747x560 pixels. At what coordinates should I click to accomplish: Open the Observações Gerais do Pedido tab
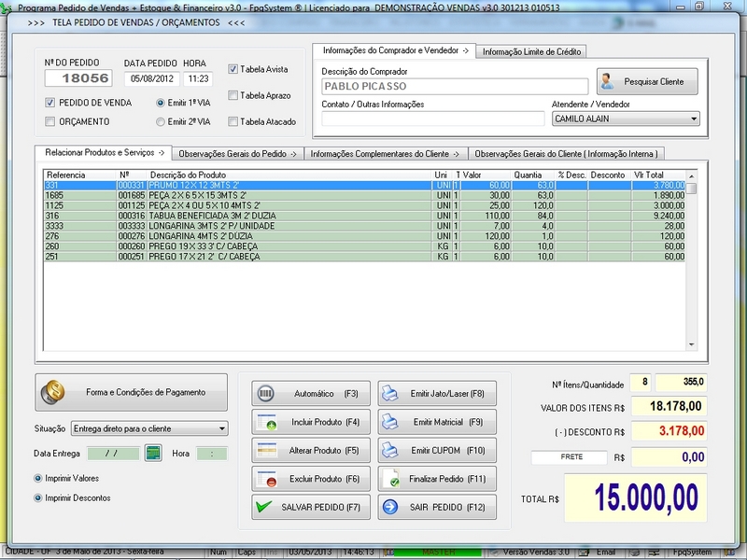pos(237,153)
